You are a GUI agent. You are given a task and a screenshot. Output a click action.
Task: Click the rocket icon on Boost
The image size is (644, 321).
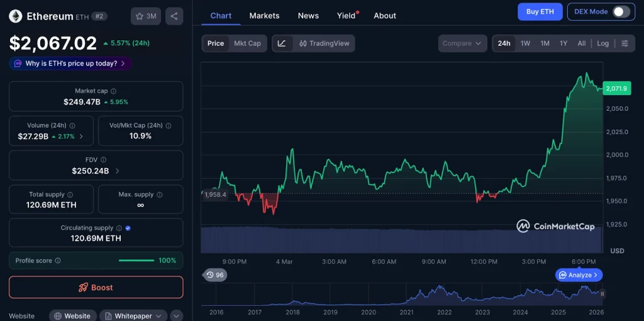pyautogui.click(x=84, y=287)
